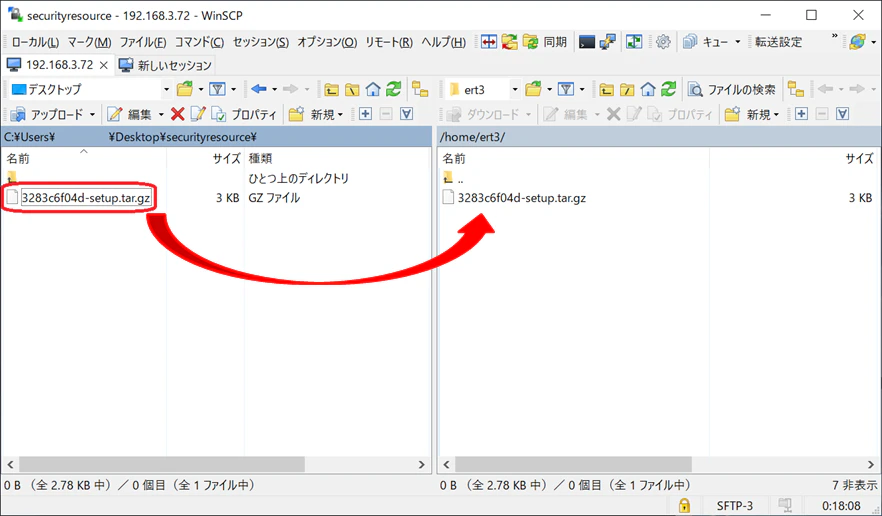882x516 pixels.
Task: Click the green arrows panel icon beside PuTTY
Action: pos(634,42)
